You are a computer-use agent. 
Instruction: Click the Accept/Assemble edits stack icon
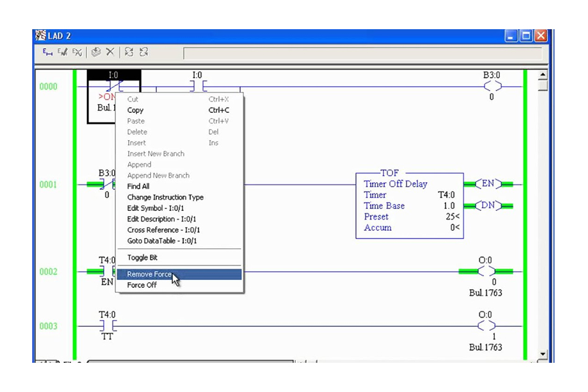[x=96, y=53]
